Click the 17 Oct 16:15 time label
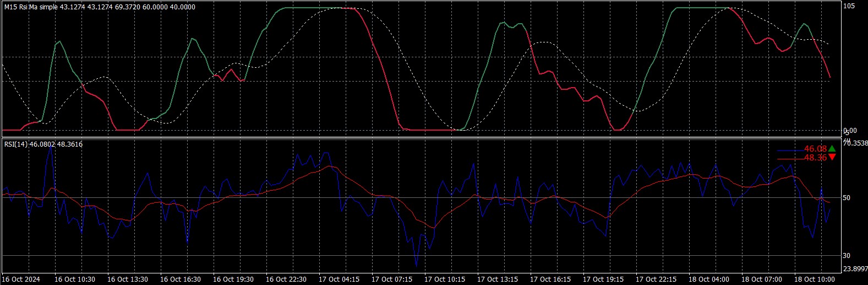 pos(550,279)
